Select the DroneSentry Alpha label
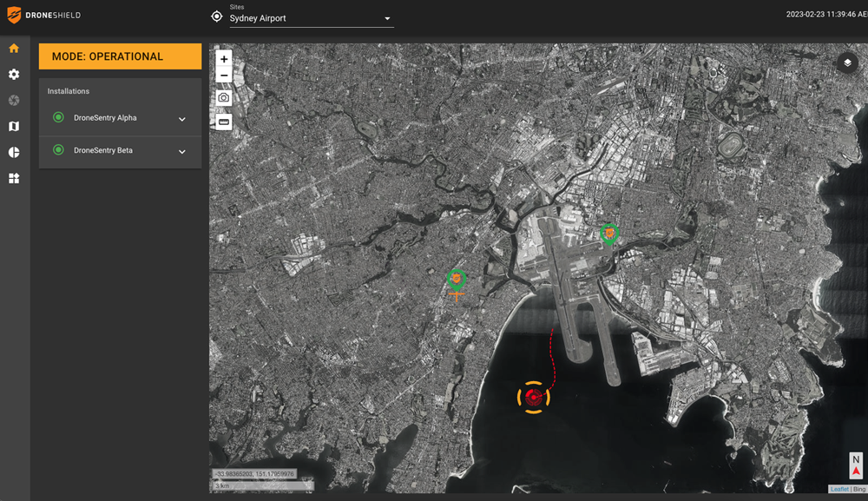The height and width of the screenshot is (501, 868). click(x=105, y=118)
